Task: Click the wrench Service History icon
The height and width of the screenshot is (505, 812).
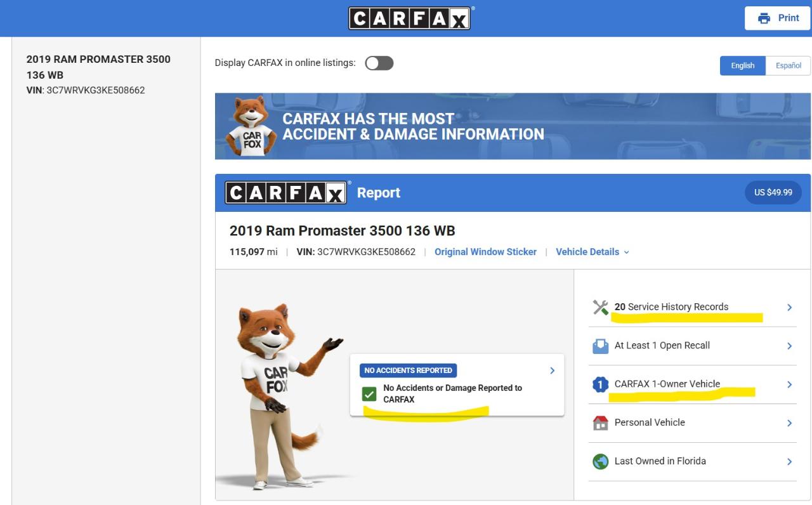Action: click(600, 307)
